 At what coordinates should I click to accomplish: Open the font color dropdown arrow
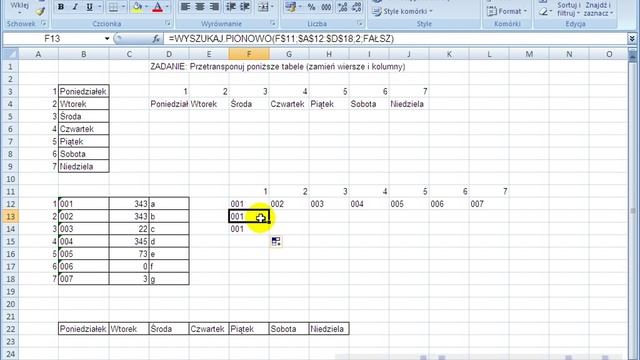[x=167, y=7]
